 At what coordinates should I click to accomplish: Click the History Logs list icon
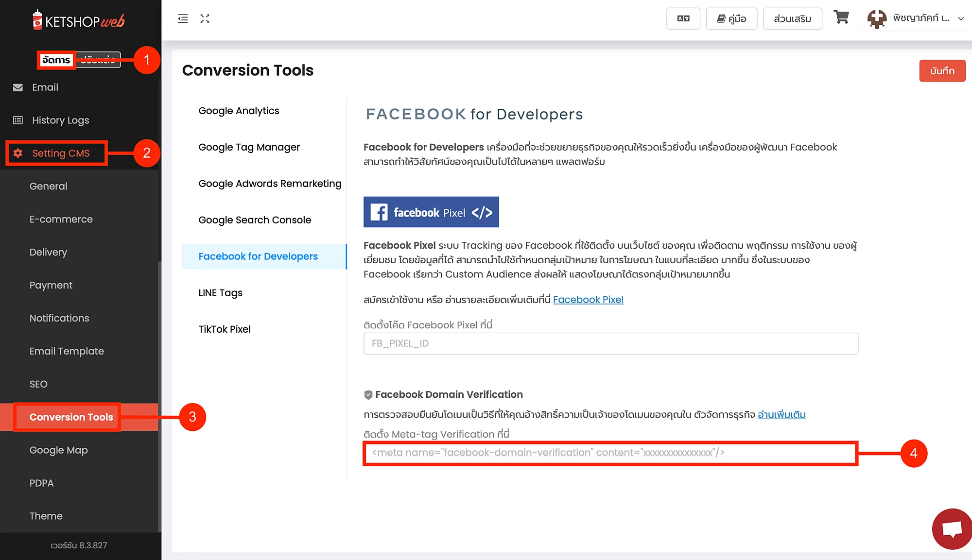(18, 120)
